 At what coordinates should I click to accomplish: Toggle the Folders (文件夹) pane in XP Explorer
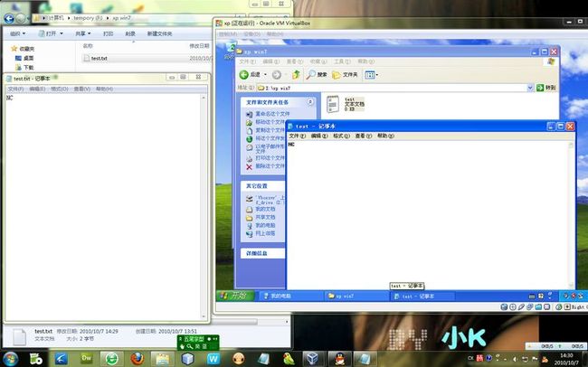[345, 75]
